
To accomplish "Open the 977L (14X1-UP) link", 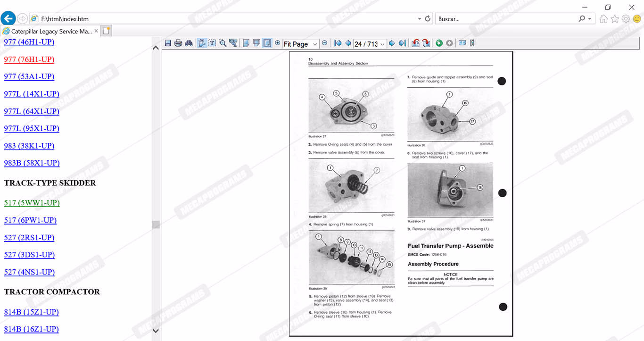I will [32, 94].
